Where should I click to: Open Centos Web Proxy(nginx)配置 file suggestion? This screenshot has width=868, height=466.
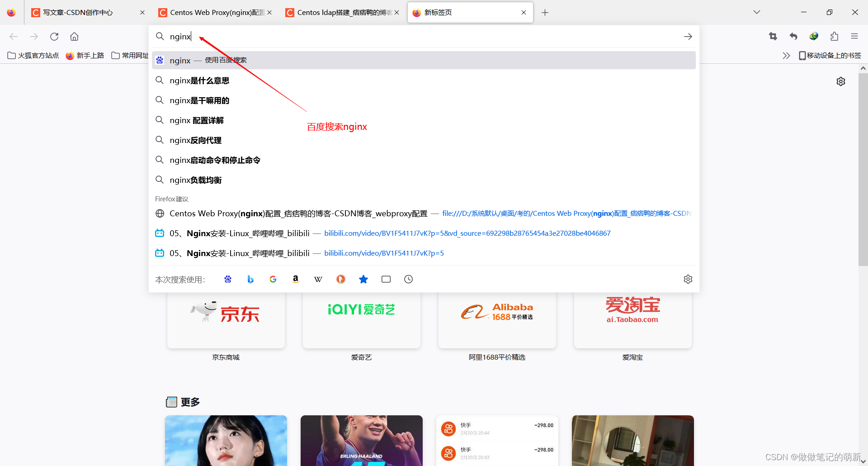[x=424, y=214]
